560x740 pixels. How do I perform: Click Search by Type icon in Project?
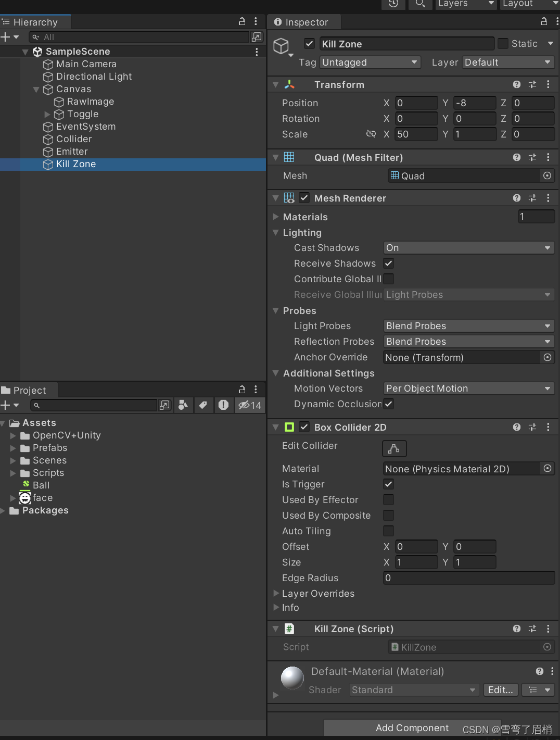(x=183, y=405)
